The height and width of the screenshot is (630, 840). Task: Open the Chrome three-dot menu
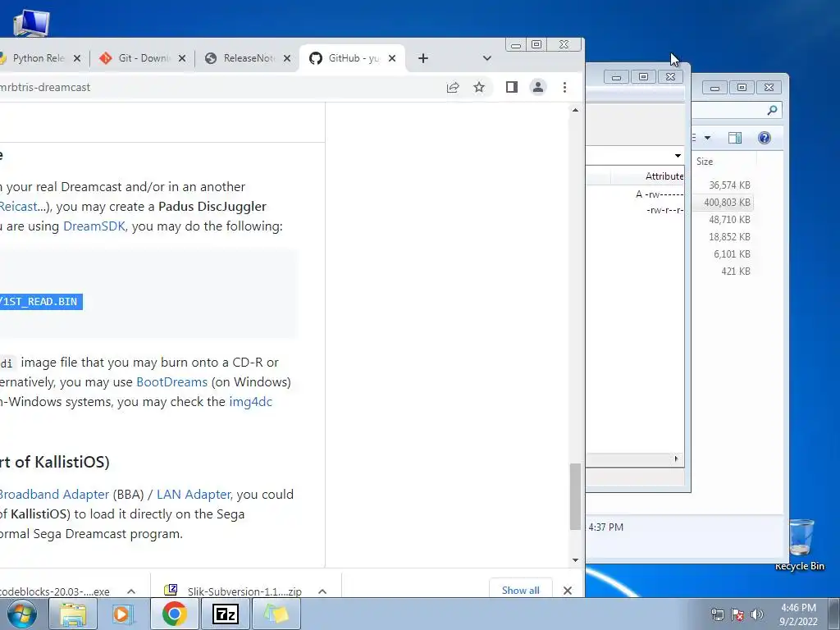(564, 87)
